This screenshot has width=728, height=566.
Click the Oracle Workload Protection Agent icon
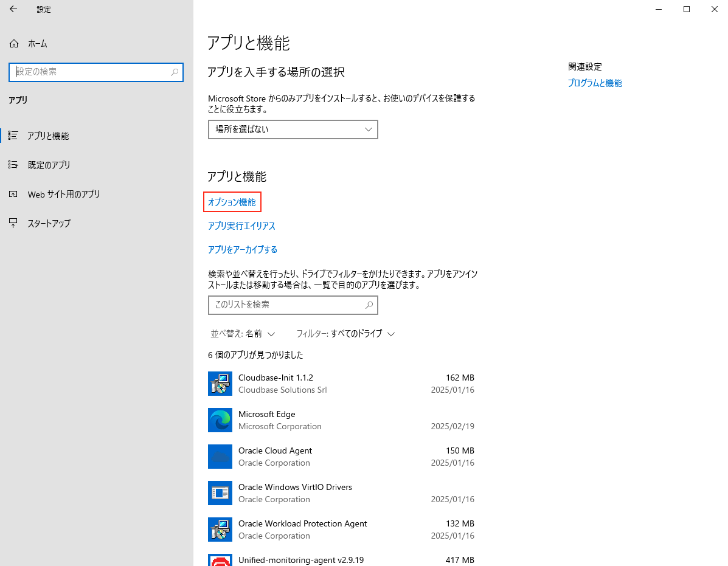coord(220,530)
